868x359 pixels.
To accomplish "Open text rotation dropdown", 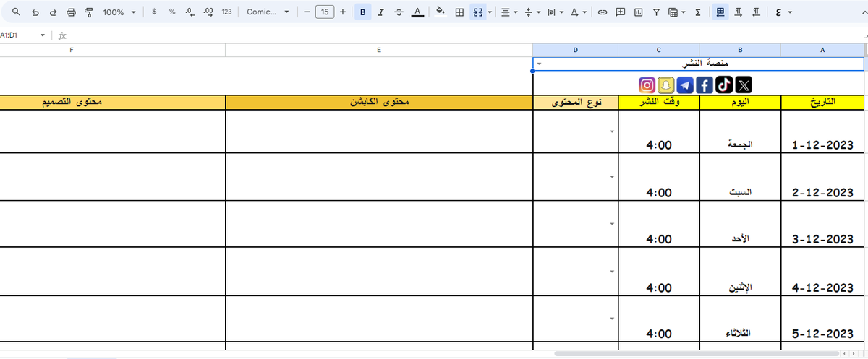I will (x=578, y=12).
